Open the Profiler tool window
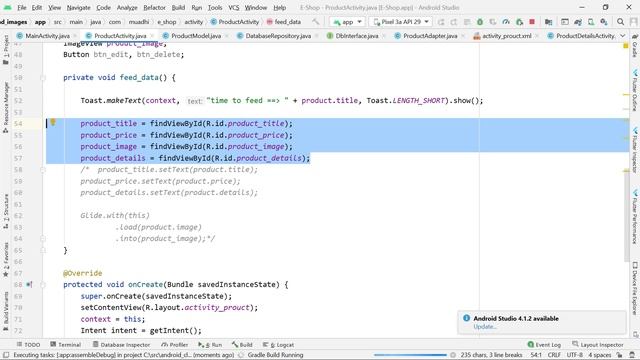The width and height of the screenshot is (640, 360). click(174, 345)
